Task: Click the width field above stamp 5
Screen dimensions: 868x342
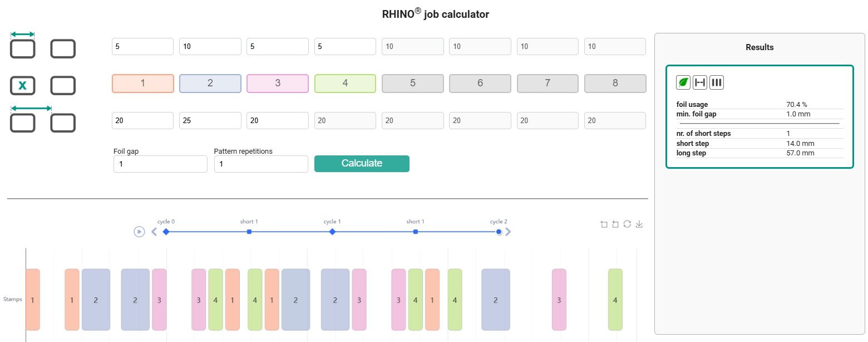Action: [413, 47]
